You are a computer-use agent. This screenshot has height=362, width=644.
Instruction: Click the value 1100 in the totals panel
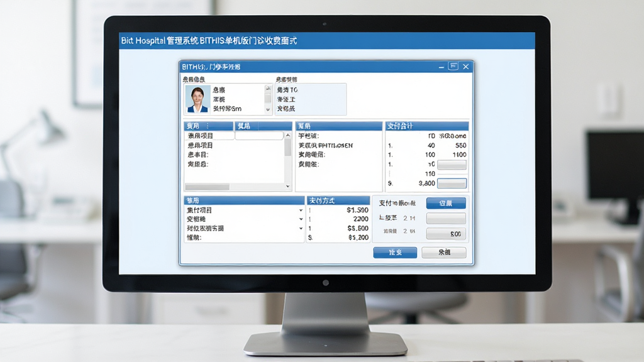pos(459,155)
